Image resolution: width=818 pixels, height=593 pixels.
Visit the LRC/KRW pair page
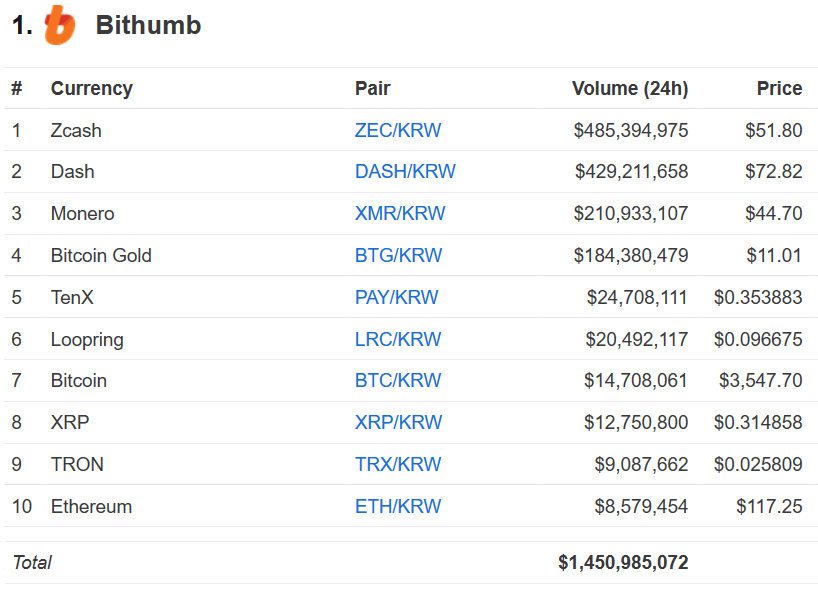(x=398, y=340)
